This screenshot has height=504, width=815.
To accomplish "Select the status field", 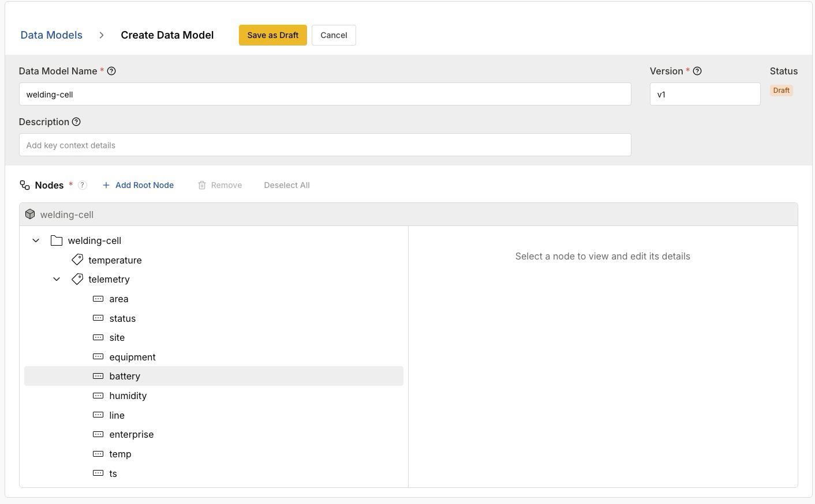I will click(x=122, y=318).
